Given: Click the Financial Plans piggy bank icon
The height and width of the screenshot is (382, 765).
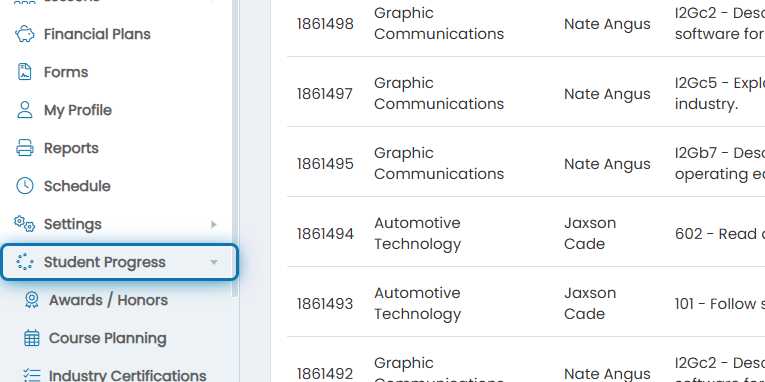Looking at the screenshot, I should point(24,34).
